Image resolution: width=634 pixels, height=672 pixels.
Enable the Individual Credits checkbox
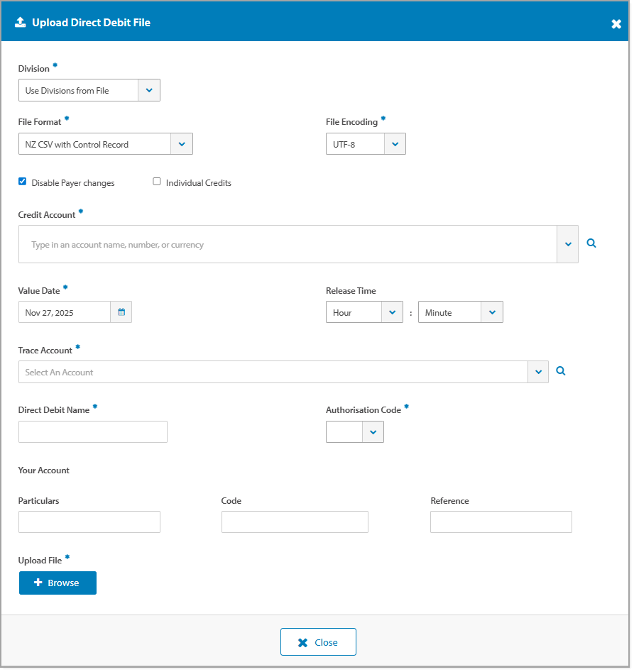tap(157, 181)
